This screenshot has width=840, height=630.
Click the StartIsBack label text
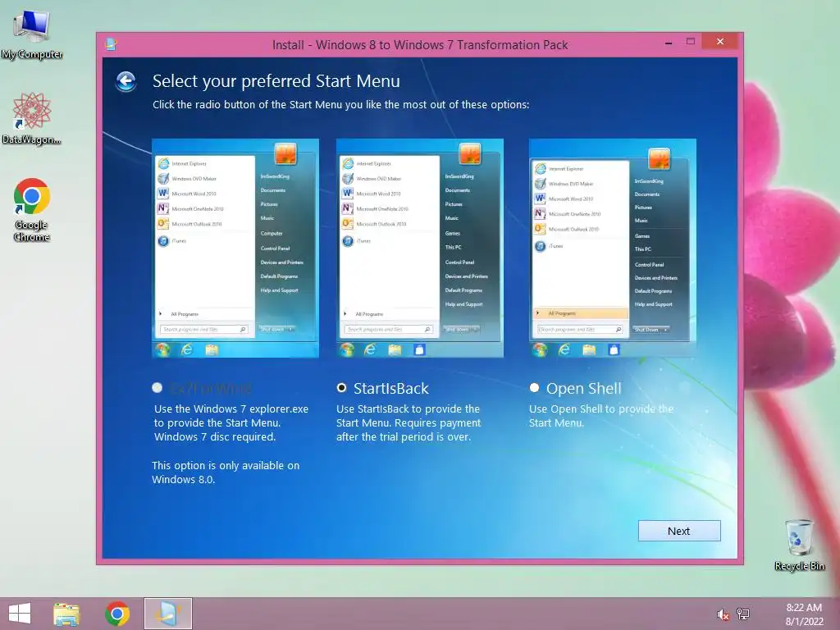pos(391,388)
